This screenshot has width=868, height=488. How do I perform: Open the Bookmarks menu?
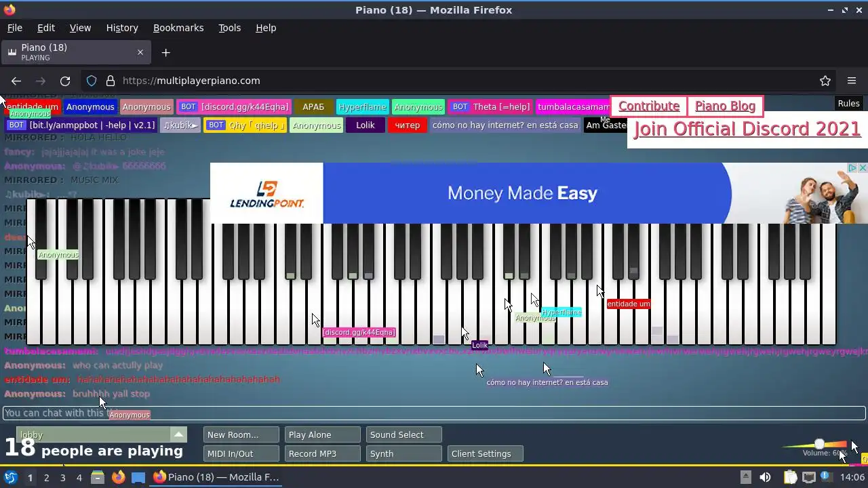pos(178,28)
